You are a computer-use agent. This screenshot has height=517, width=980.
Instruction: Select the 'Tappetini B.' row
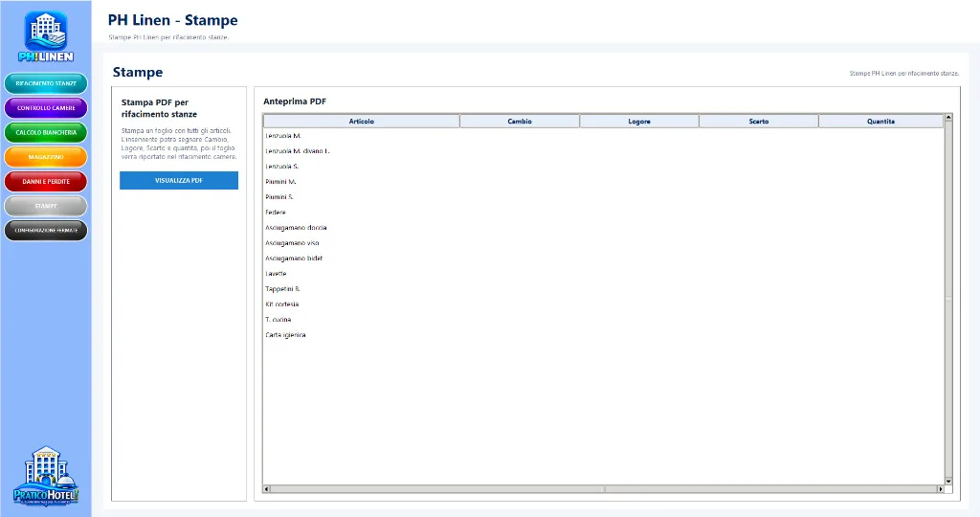[x=603, y=289]
